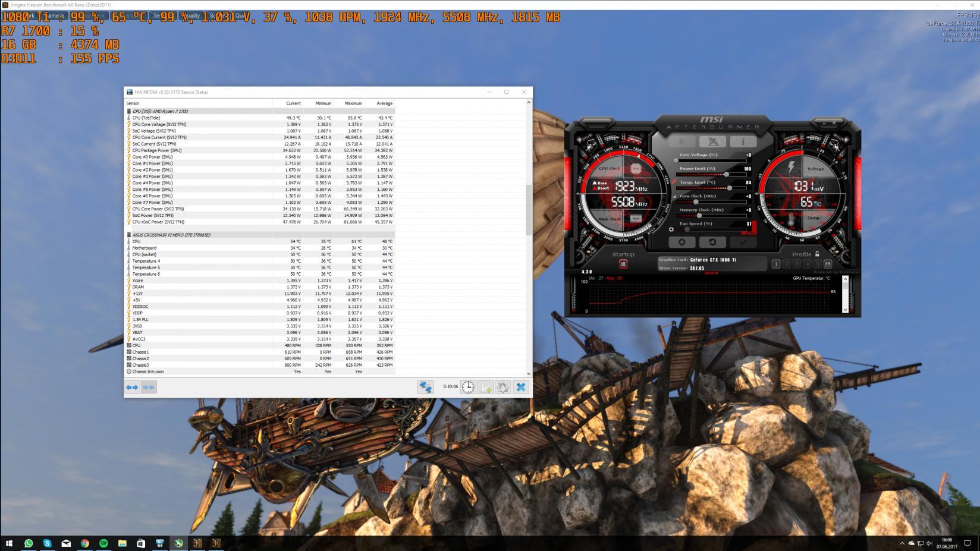Click the lightning bolt voltage icon
980x551 pixels.
pyautogui.click(x=791, y=168)
